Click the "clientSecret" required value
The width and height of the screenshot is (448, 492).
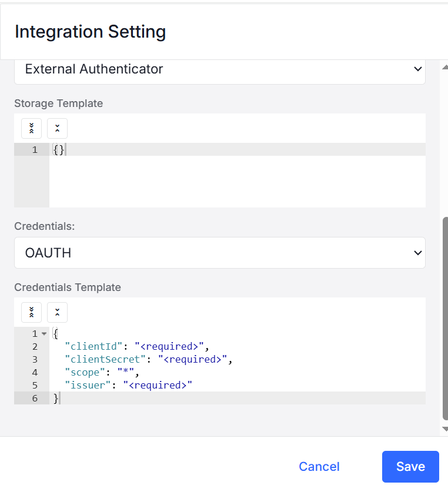point(193,359)
